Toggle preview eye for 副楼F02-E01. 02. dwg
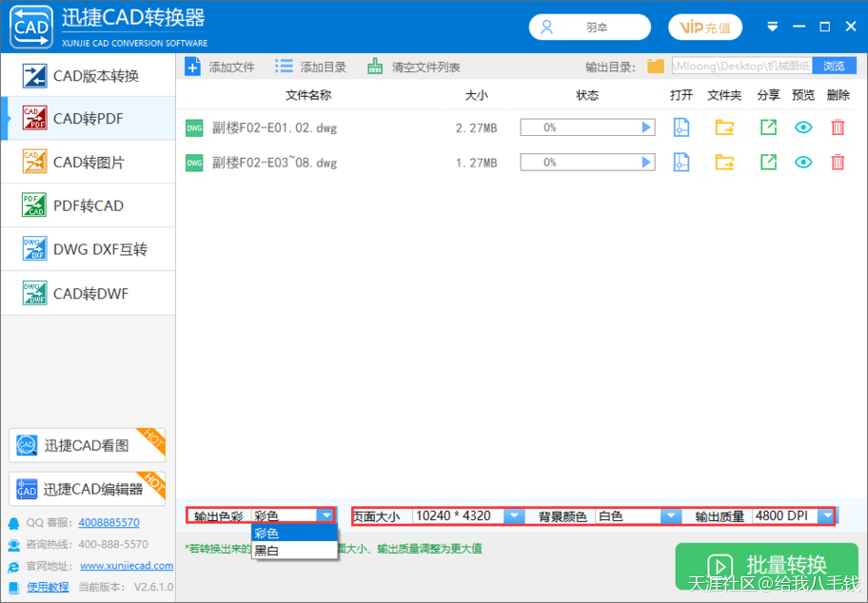The height and width of the screenshot is (603, 868). (x=801, y=126)
